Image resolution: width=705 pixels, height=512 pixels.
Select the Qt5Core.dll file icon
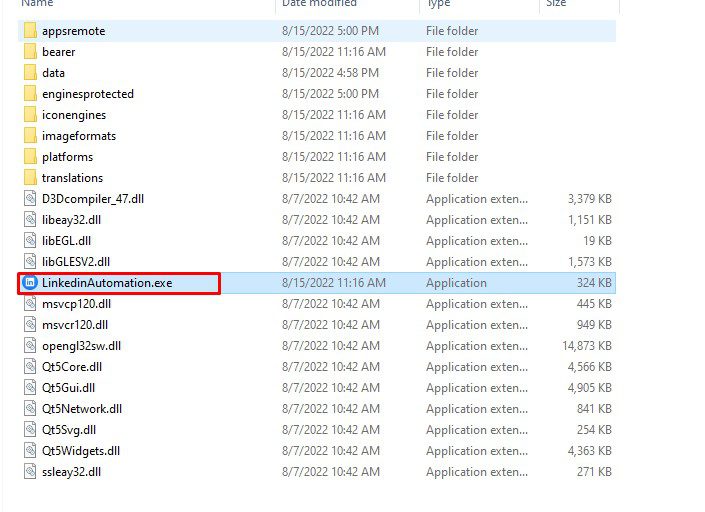(30, 367)
